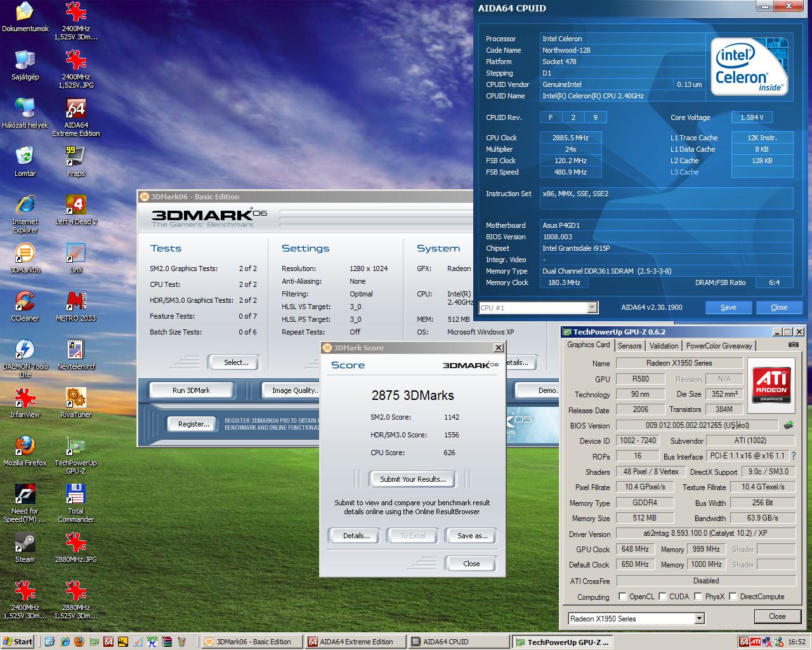Expand the CPU #1 dropdown in AIDA64
This screenshot has width=812, height=650.
pos(593,308)
